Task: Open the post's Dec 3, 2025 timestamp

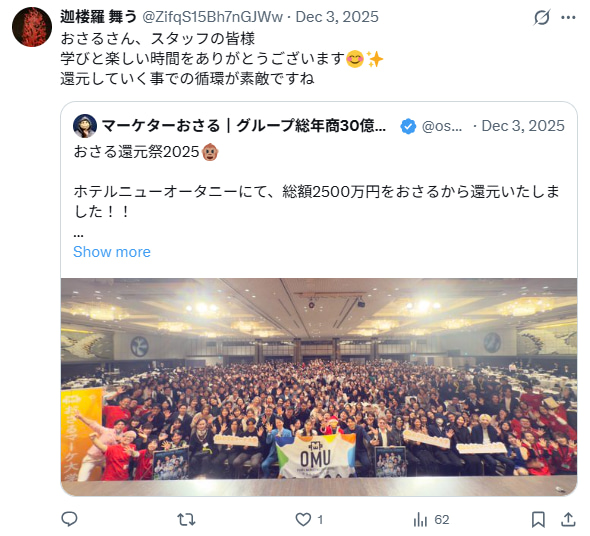Action: click(337, 17)
